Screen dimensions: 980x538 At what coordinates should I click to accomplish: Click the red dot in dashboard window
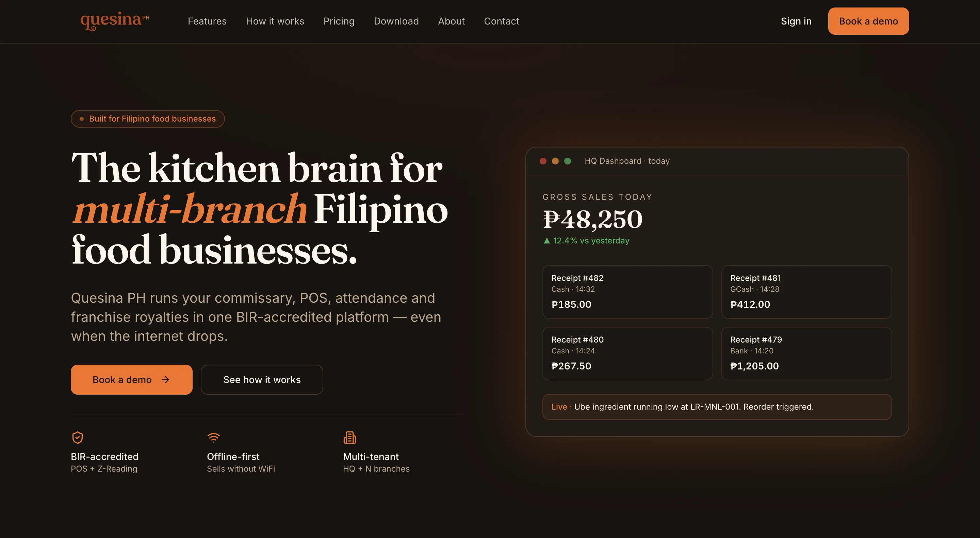click(x=543, y=161)
